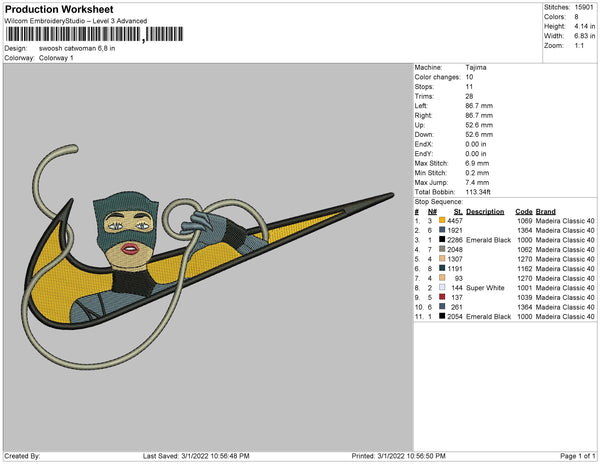Select the Stops value 11
The width and height of the screenshot is (600, 464).
pos(470,86)
